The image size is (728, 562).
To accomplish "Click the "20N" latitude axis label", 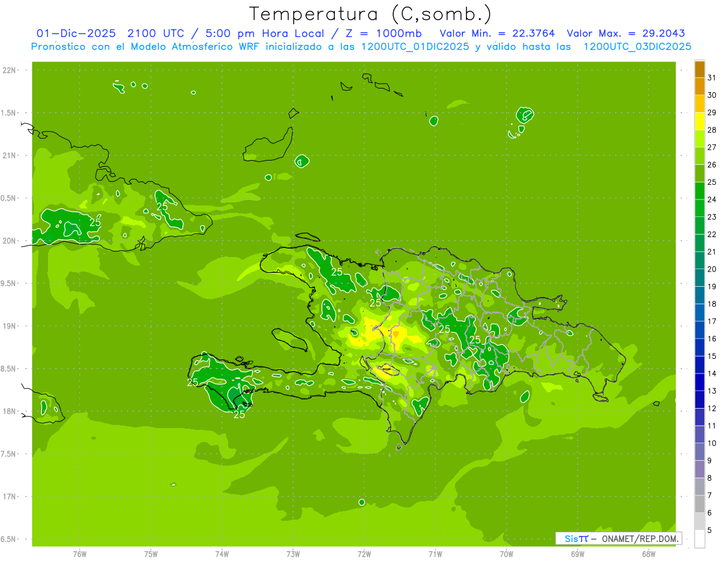I will (10, 241).
